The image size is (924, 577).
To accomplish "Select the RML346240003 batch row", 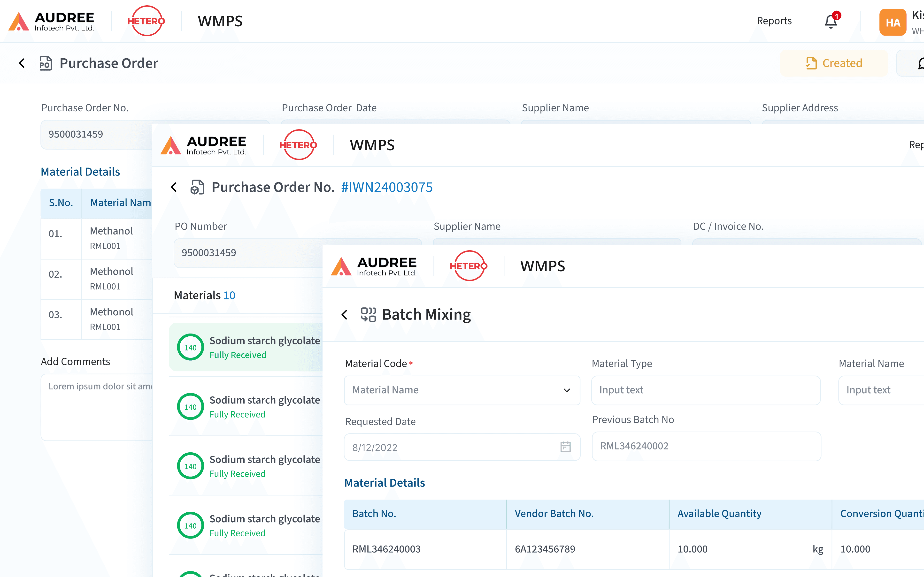I will (x=386, y=549).
